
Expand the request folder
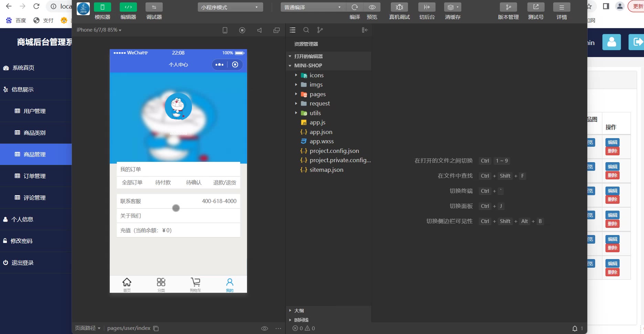click(x=329, y=103)
